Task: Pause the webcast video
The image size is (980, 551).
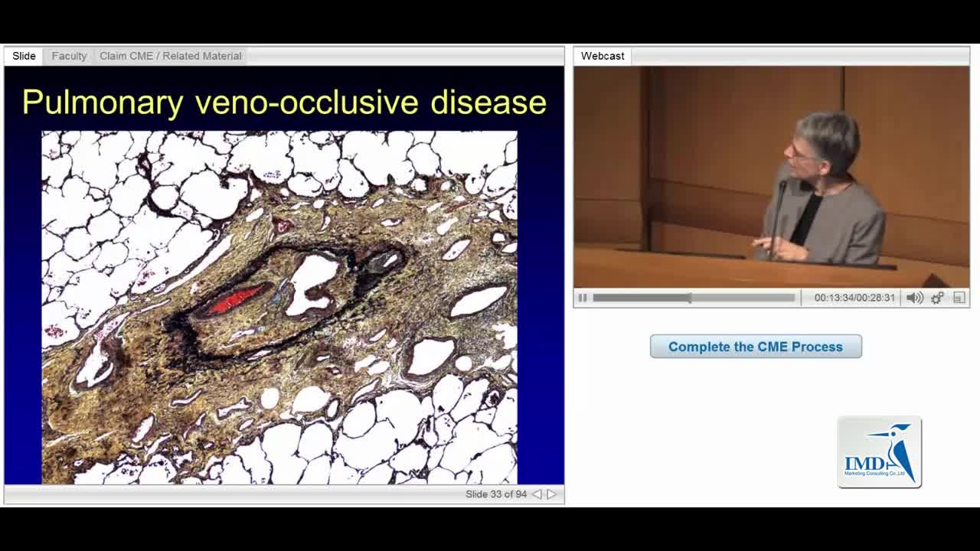Action: coord(583,298)
